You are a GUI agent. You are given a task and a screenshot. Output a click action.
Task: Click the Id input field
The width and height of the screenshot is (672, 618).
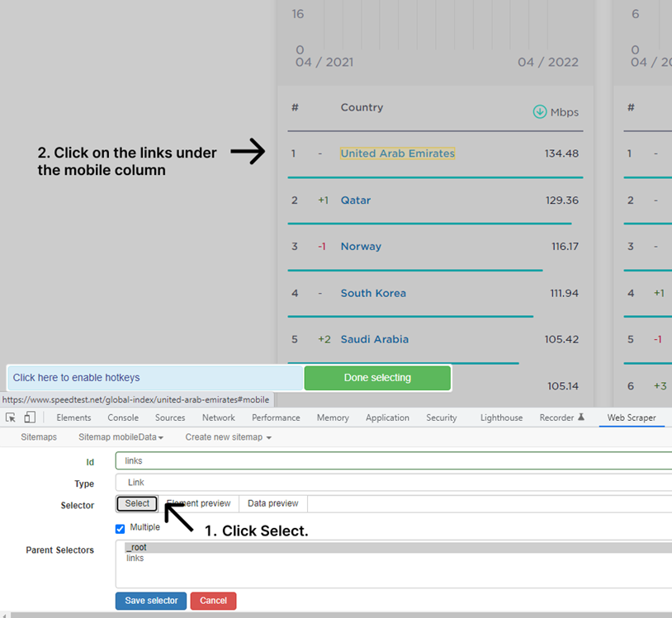pos(394,461)
